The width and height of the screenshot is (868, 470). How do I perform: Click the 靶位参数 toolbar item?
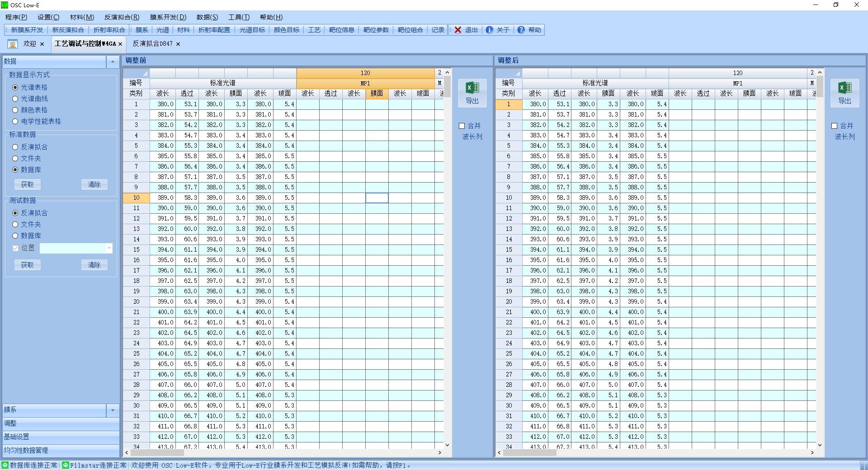376,30
